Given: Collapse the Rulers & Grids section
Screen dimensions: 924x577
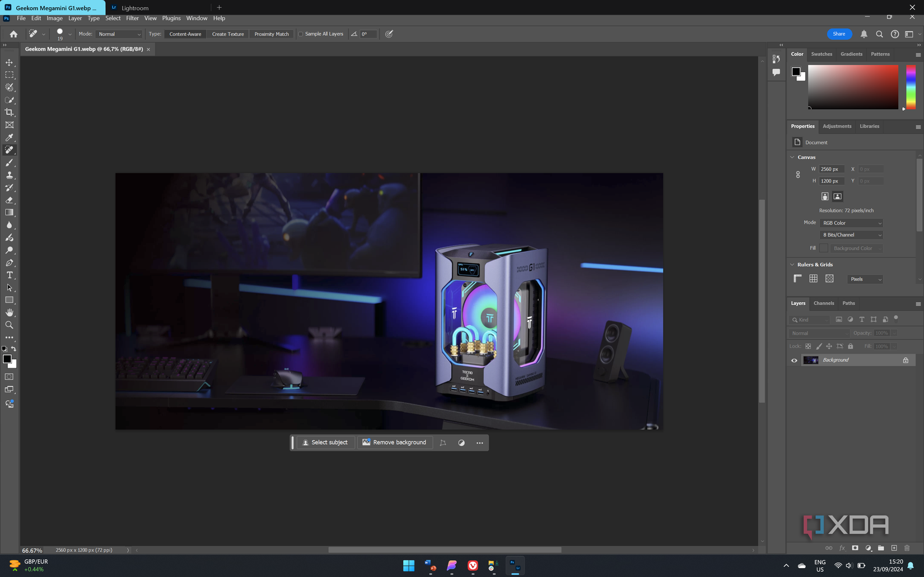Looking at the screenshot, I should coord(792,265).
